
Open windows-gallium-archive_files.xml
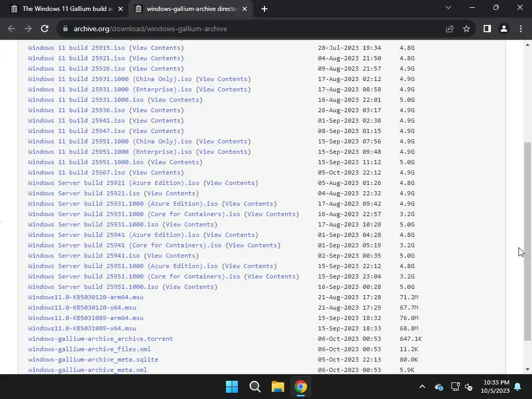tap(89, 349)
